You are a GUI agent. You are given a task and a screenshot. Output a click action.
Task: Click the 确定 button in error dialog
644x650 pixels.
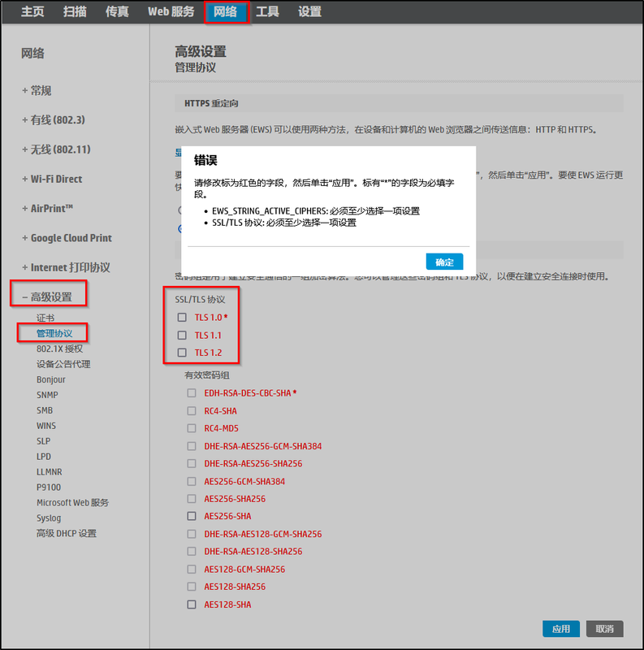tap(444, 262)
